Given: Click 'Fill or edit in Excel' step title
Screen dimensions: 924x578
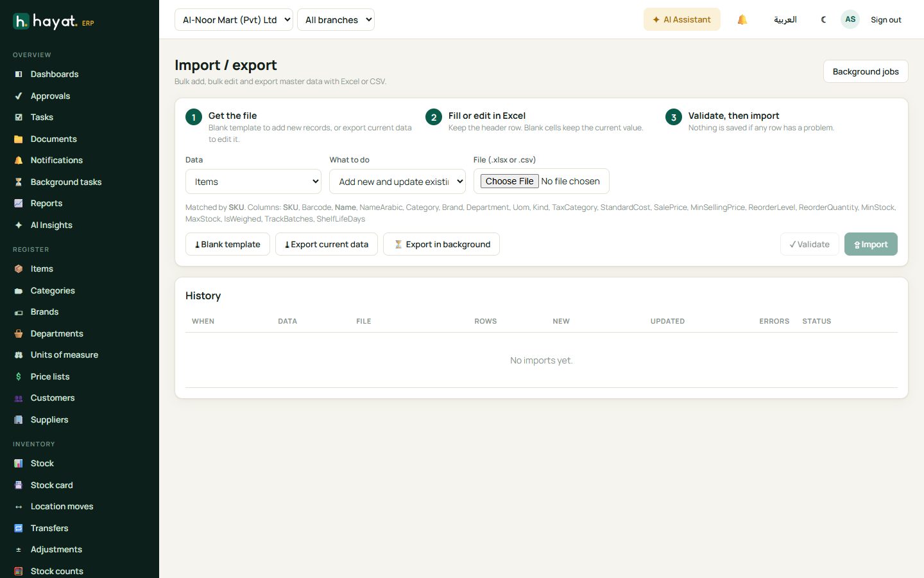Looking at the screenshot, I should point(487,116).
